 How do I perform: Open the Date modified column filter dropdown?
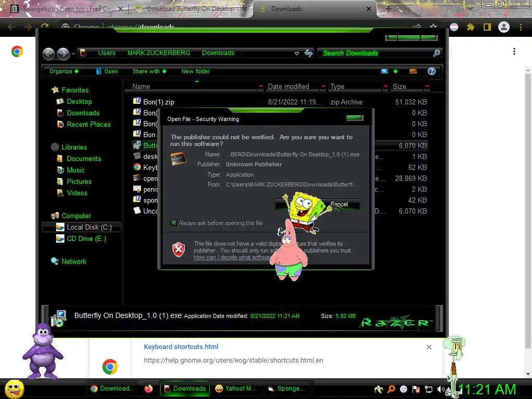[323, 87]
